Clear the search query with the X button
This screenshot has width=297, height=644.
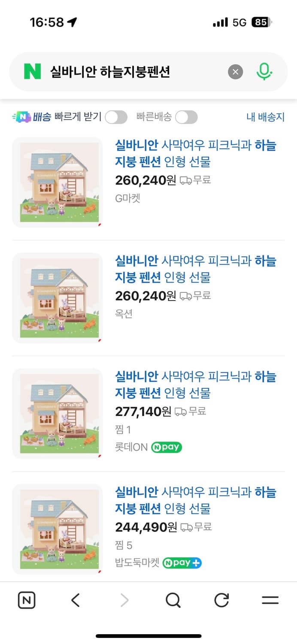click(x=235, y=72)
